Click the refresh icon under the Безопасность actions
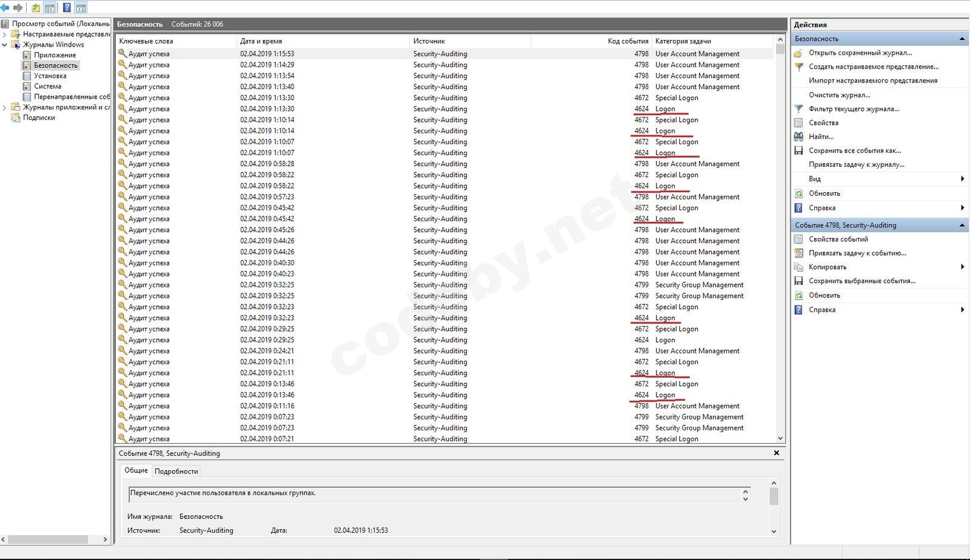The width and height of the screenshot is (970, 560). 798,193
